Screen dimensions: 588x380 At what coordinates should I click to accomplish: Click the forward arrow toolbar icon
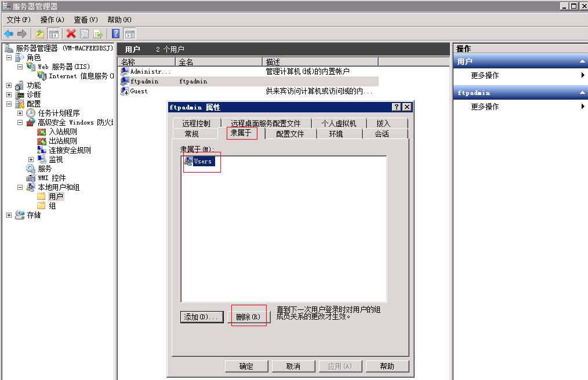22,34
